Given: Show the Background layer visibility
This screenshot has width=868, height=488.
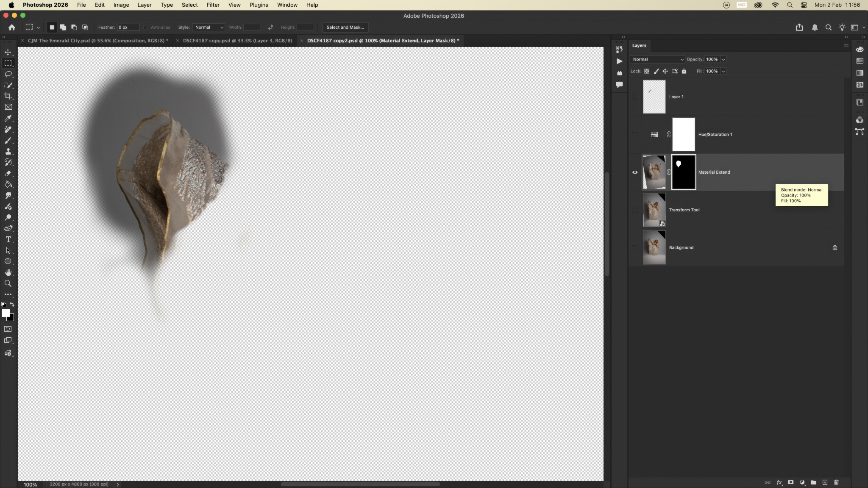Looking at the screenshot, I should pyautogui.click(x=635, y=248).
